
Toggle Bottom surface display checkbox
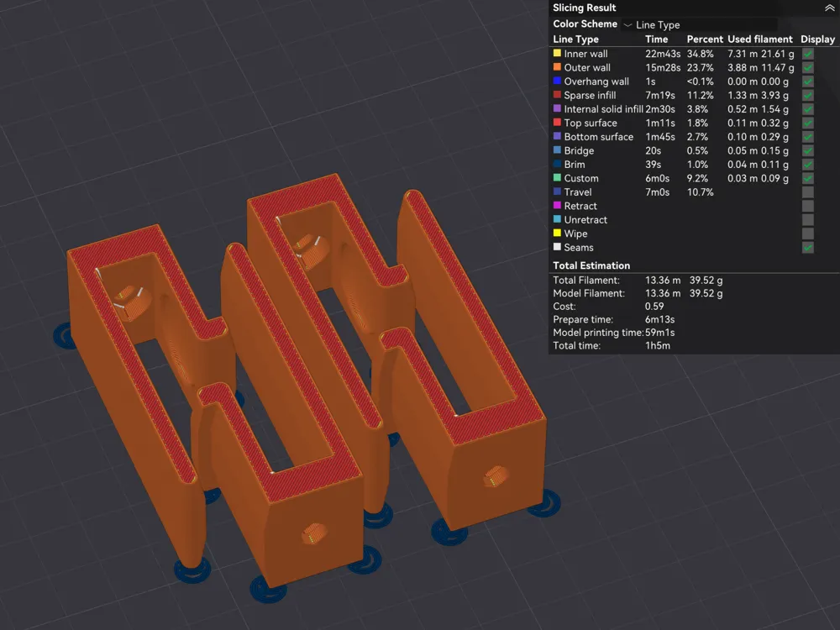click(808, 137)
